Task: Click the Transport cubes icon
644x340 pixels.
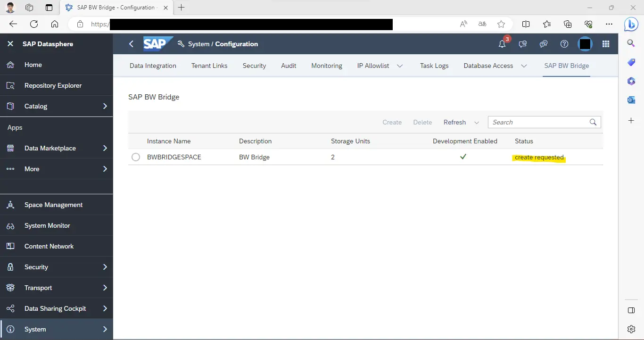Action: coord(10,288)
